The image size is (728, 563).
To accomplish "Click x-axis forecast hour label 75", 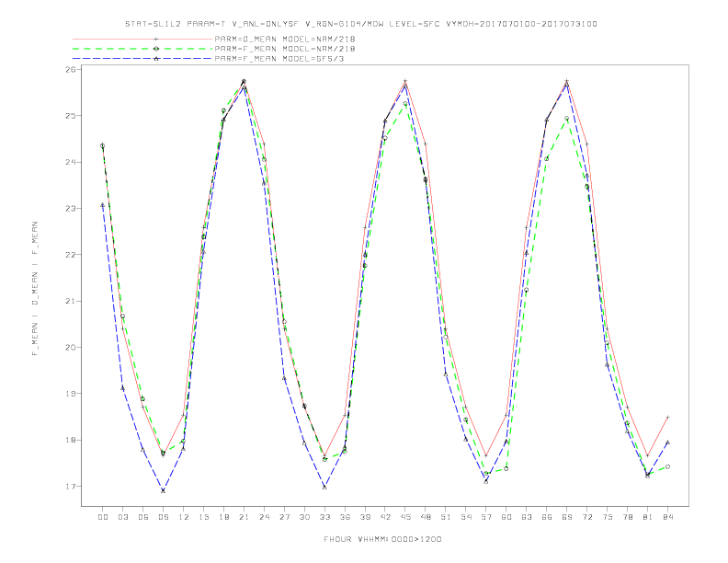I will point(608,517).
